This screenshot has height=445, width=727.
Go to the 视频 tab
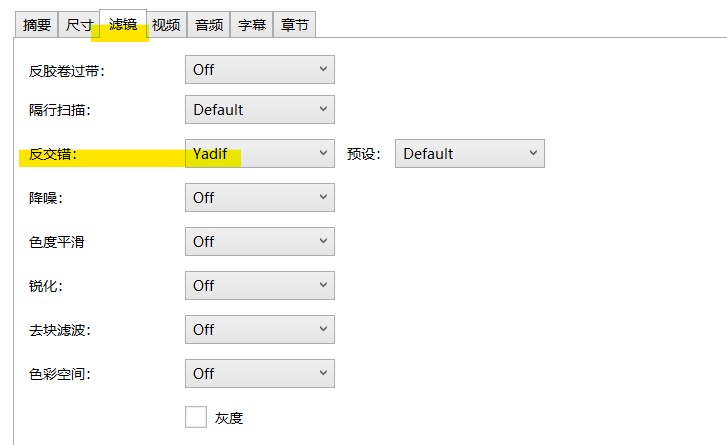tap(166, 25)
